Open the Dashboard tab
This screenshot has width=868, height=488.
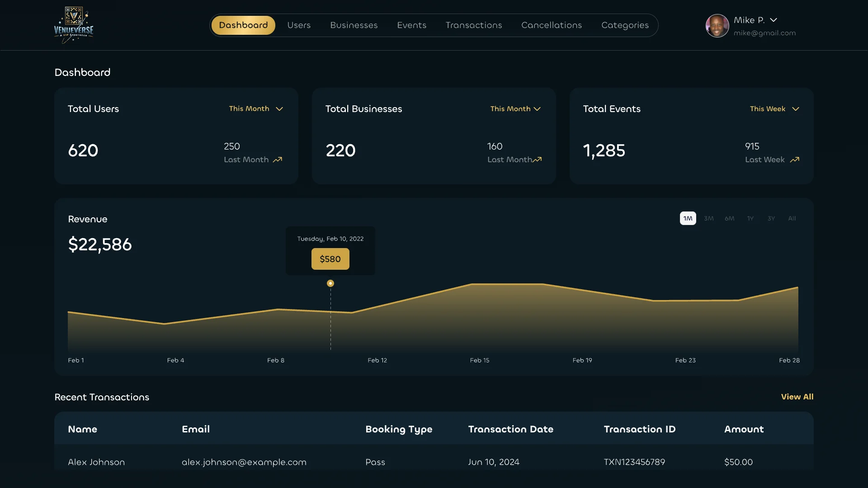243,25
